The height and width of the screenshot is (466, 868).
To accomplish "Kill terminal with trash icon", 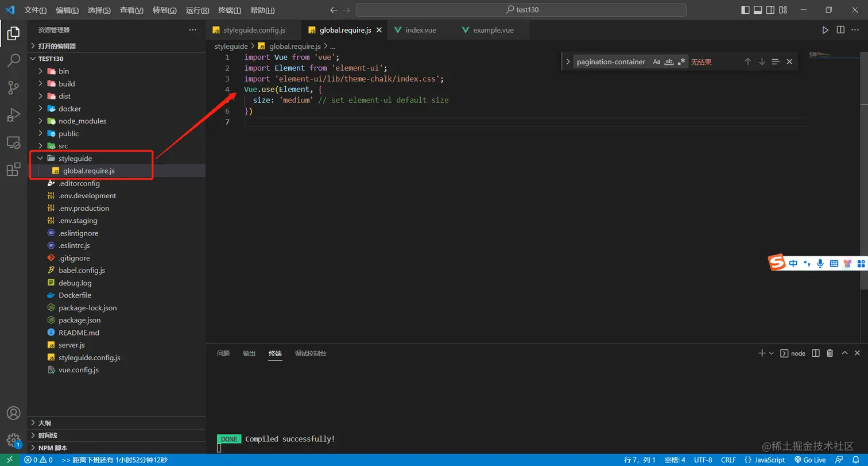I will (x=830, y=353).
